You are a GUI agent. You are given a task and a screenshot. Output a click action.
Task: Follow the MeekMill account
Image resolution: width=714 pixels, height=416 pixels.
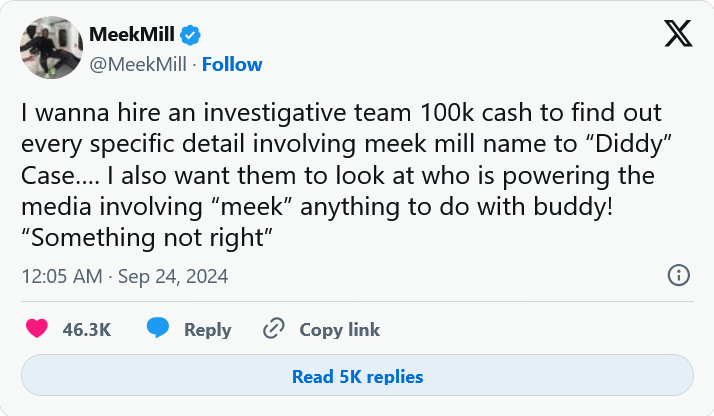click(x=233, y=64)
